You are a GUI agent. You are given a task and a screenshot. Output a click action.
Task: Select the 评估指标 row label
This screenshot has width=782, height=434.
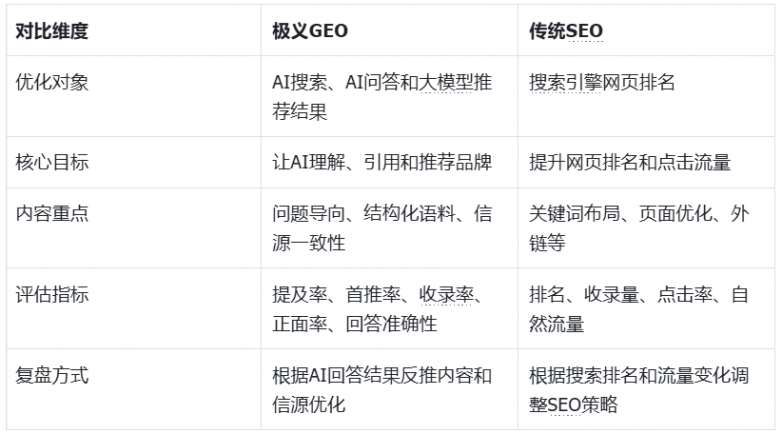tap(52, 295)
